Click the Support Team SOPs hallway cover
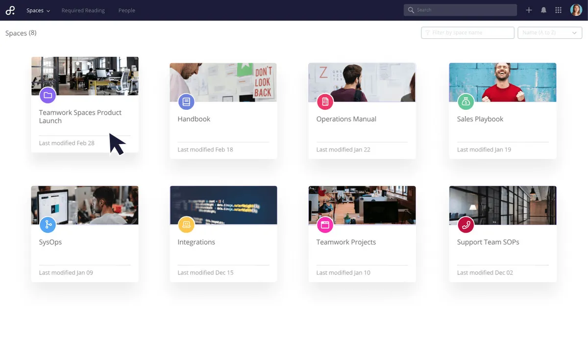Image resolution: width=588 pixels, height=364 pixels. tap(503, 205)
